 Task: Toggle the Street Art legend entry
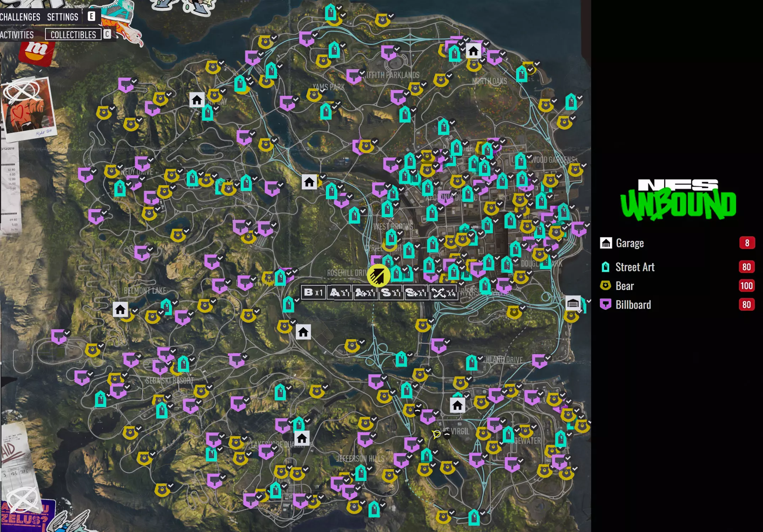634,267
